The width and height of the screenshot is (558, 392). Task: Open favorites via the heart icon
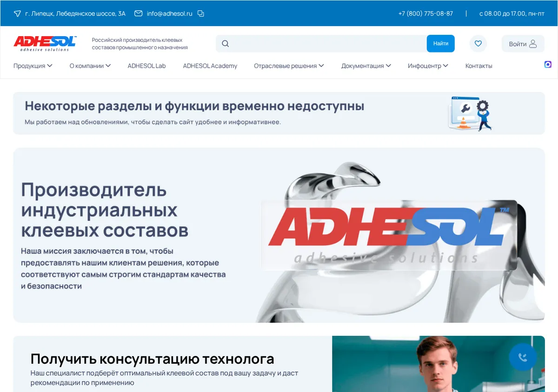click(478, 44)
